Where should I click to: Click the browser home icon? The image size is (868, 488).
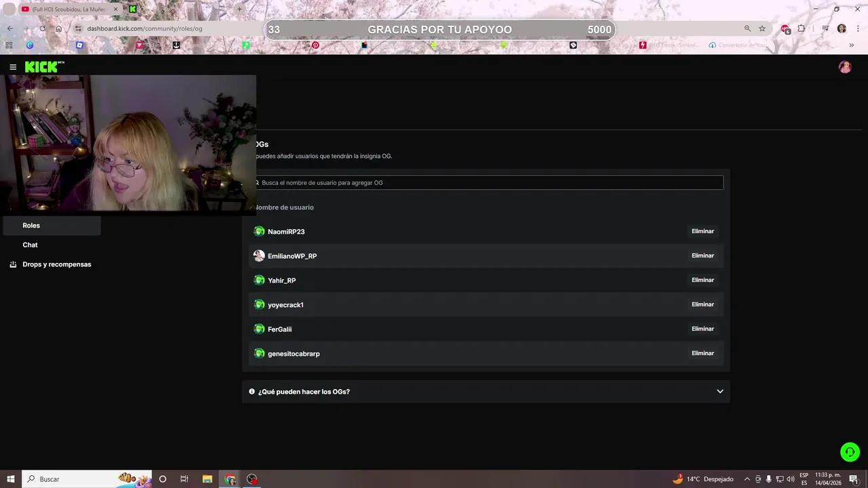click(59, 28)
